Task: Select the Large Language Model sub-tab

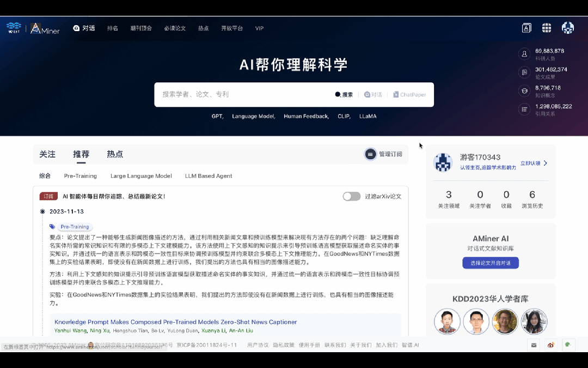Action: pyautogui.click(x=141, y=176)
